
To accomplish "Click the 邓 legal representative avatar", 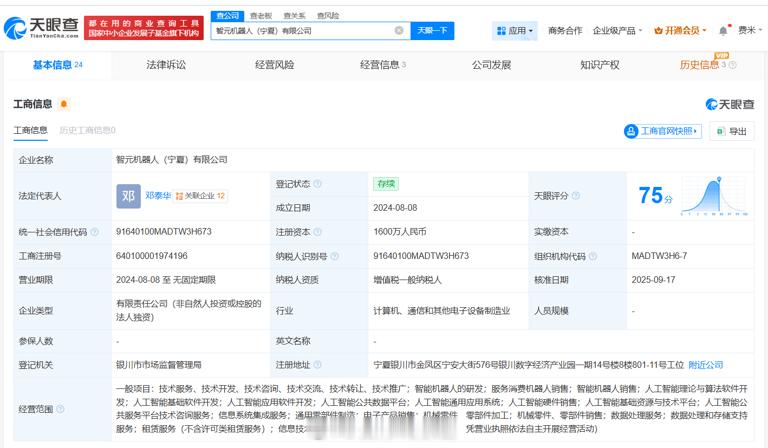I will [x=128, y=196].
